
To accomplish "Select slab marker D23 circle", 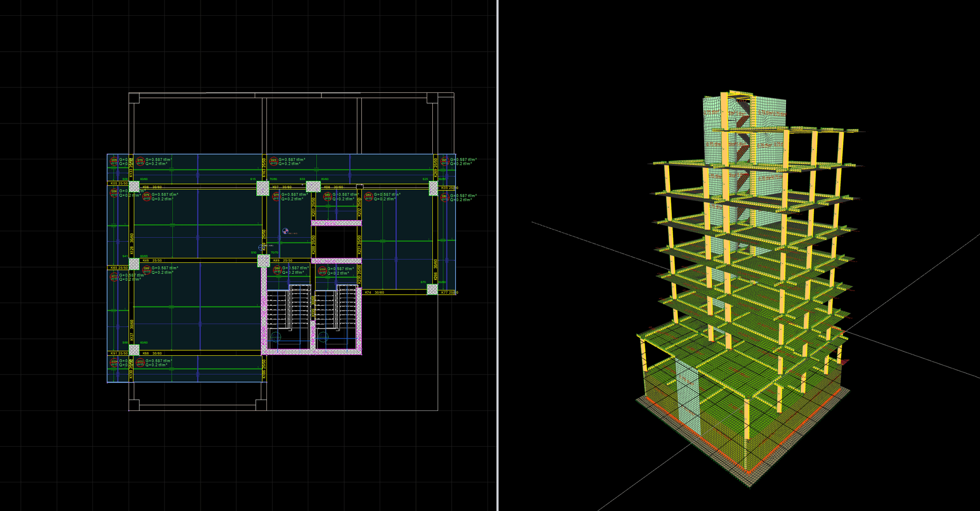I will [x=274, y=161].
